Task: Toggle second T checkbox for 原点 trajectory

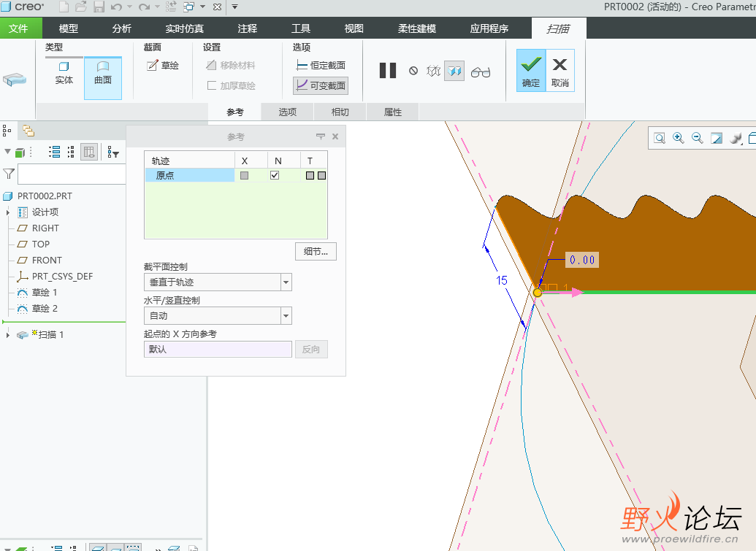Action: (321, 175)
